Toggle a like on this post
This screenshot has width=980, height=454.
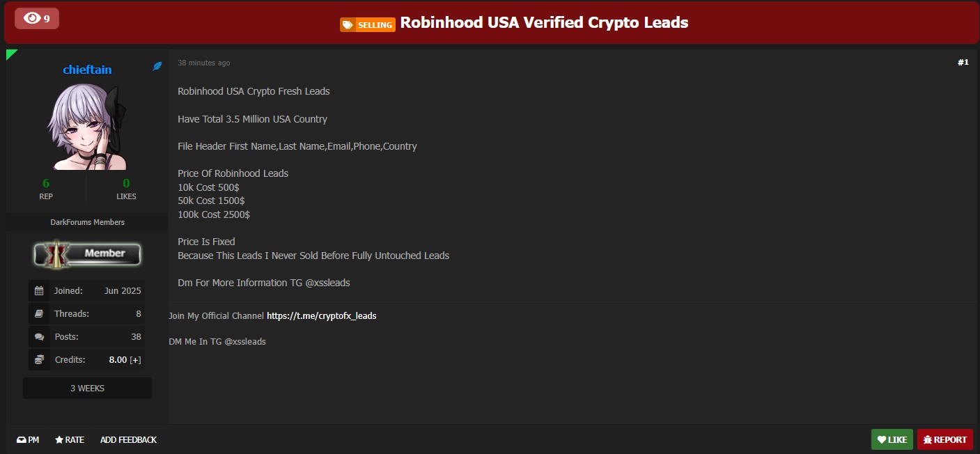(x=892, y=439)
